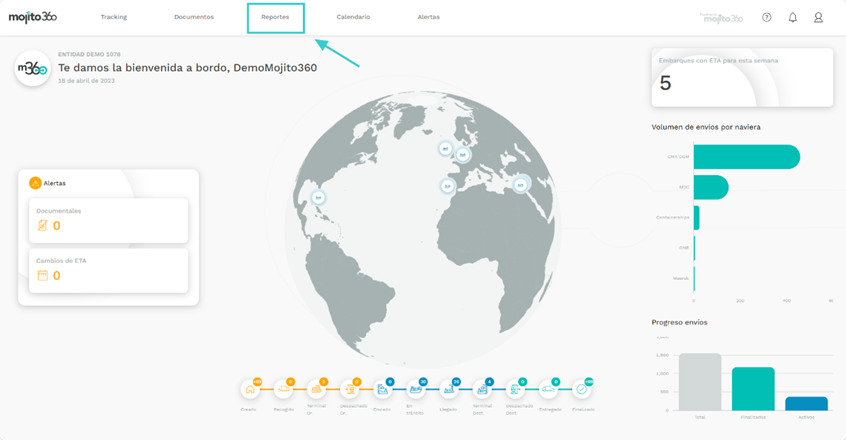
Task: Open the Alertas navigation item
Action: pyautogui.click(x=428, y=17)
